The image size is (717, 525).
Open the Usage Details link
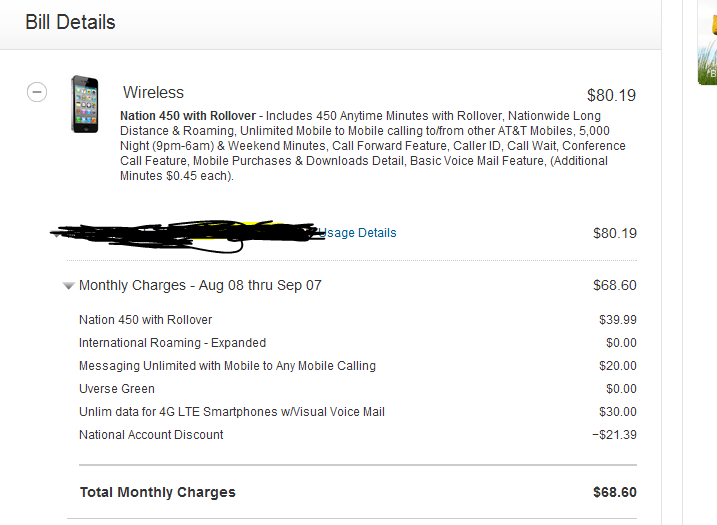pos(359,233)
